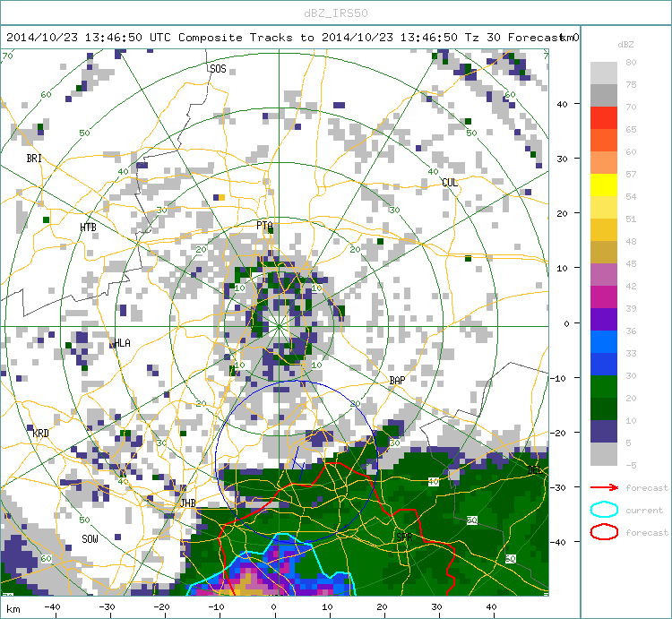
Task: Click the dBZ_IRS50 title text
Action: click(x=336, y=13)
